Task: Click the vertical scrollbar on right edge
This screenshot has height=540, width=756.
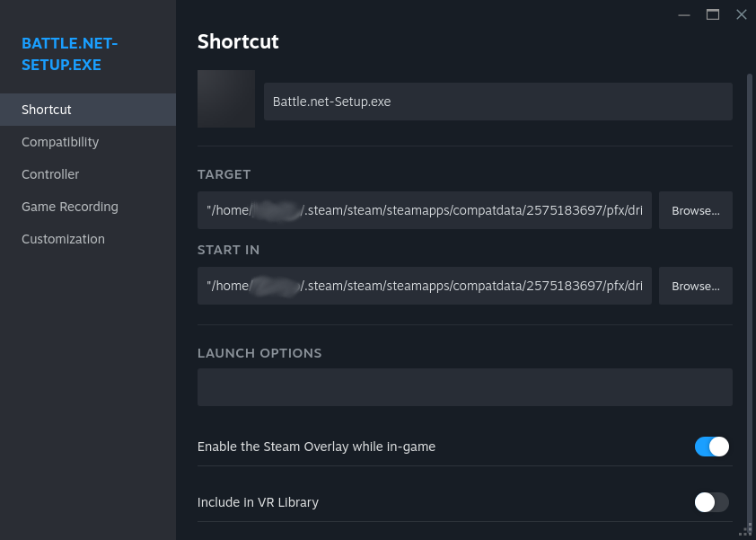Action: pyautogui.click(x=750, y=270)
